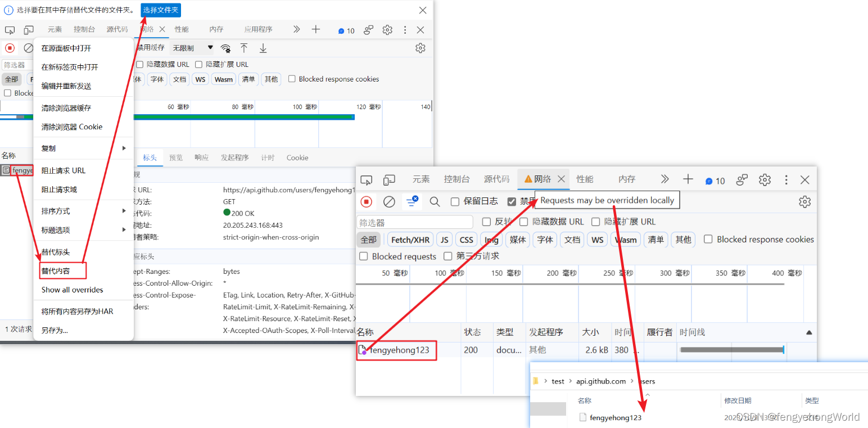
Task: Click the import HAR up-arrow icon
Action: [x=244, y=48]
